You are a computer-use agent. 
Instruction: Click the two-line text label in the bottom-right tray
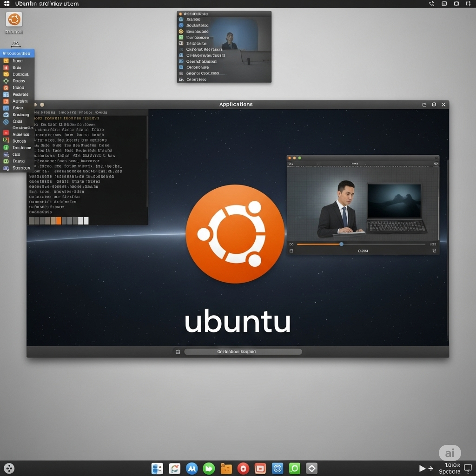tap(450, 469)
